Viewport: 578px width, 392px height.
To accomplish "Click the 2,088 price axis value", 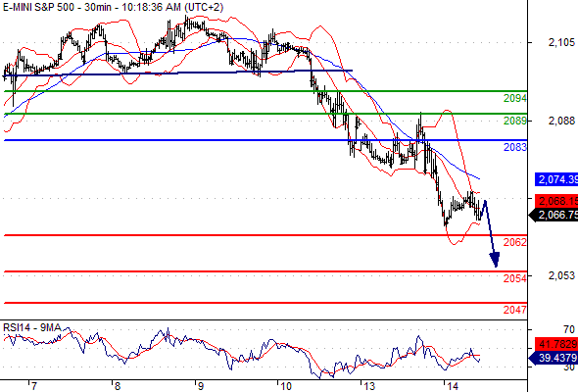I will click(561, 121).
